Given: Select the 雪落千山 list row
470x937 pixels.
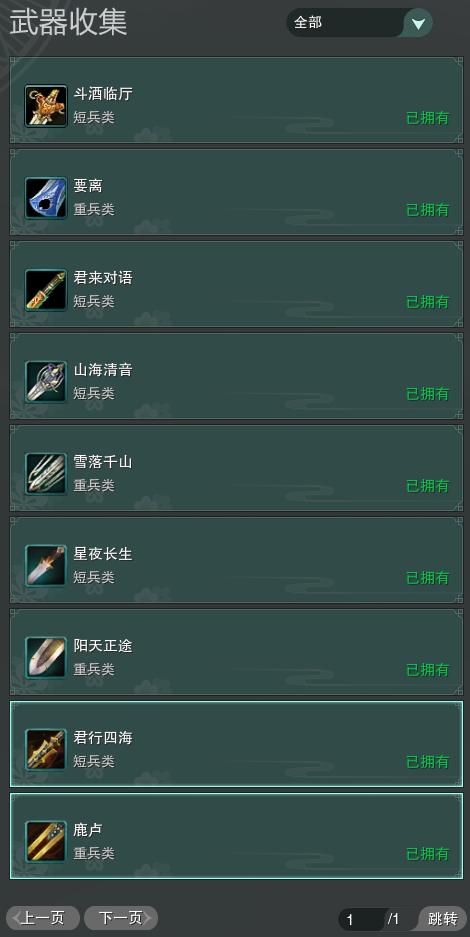Looking at the screenshot, I should [x=236, y=468].
